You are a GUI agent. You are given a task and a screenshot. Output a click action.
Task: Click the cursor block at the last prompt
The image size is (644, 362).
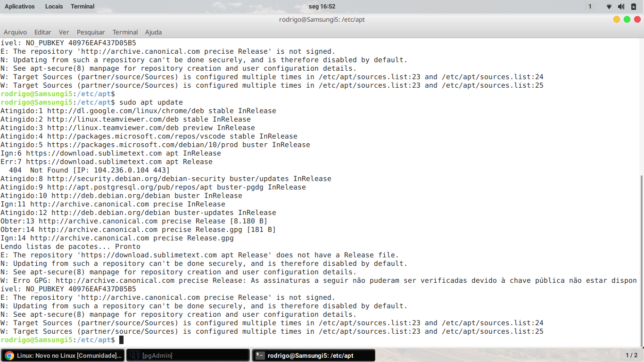pos(121,340)
